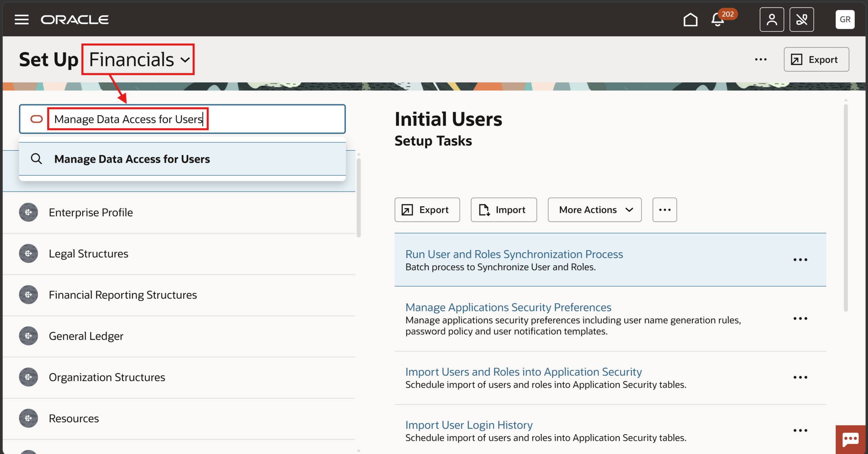
Task: Open actions for Run User and Roles Synchronization
Action: (800, 260)
